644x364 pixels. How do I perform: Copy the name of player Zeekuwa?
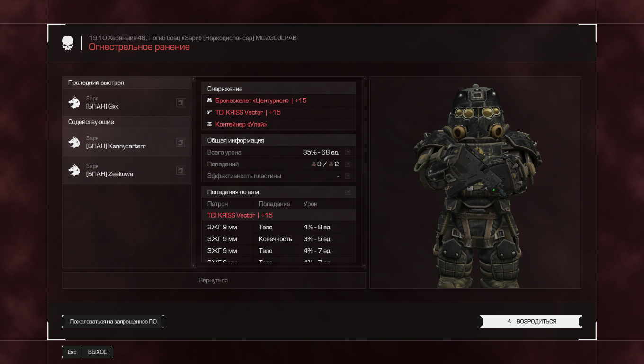tap(180, 170)
